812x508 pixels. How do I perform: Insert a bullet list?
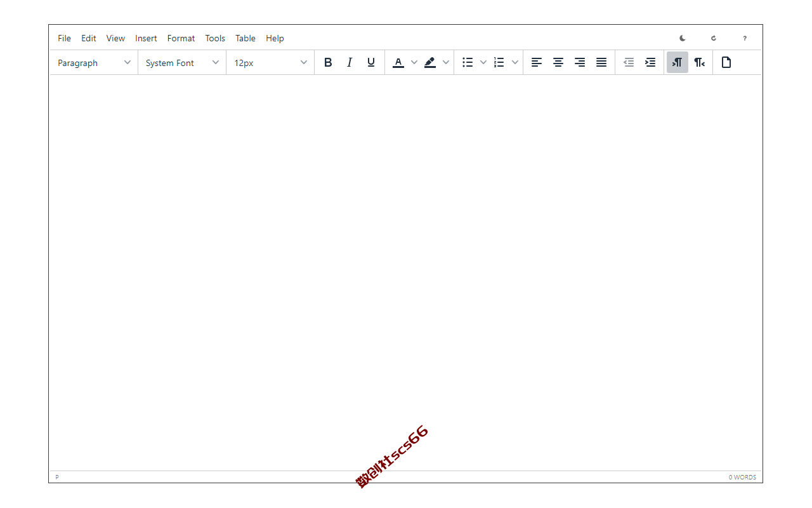point(468,62)
